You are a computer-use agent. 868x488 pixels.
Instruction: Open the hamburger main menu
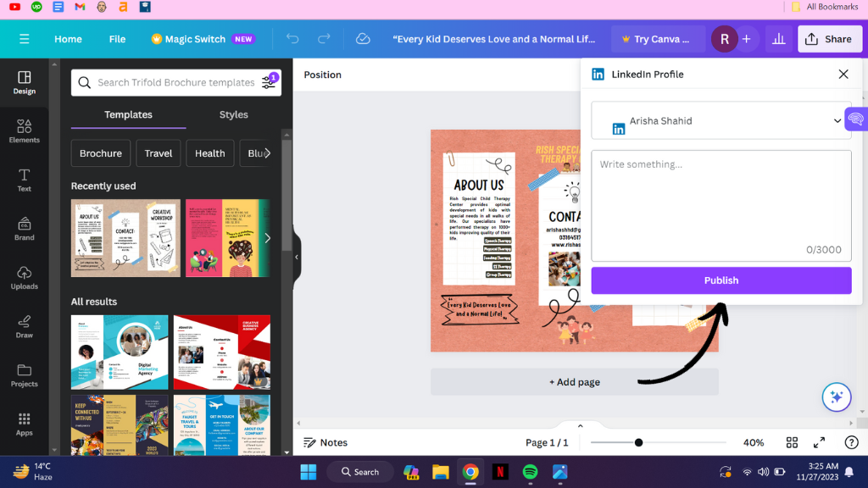(24, 39)
